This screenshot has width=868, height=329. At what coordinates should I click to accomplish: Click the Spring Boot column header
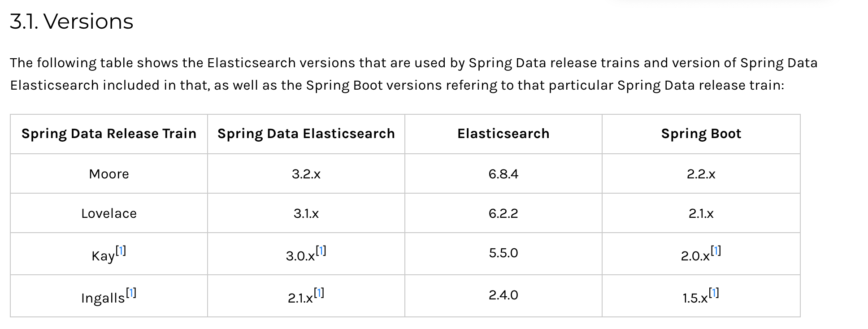pyautogui.click(x=701, y=134)
